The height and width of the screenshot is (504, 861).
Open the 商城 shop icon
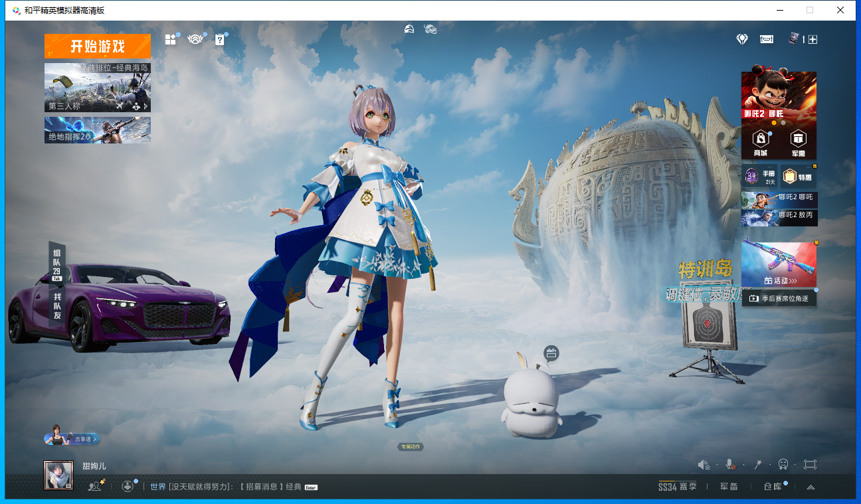click(760, 143)
